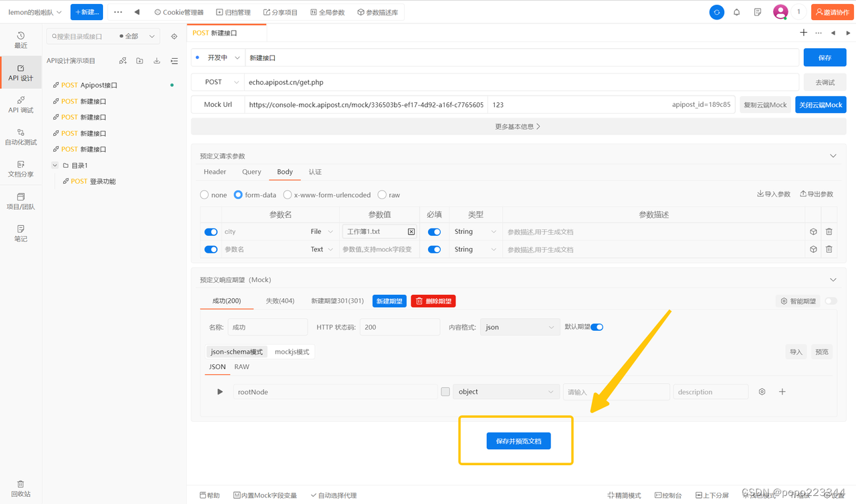Viewport: 856px width, 504px height.
Task: Add a new tab with plus icon
Action: pos(804,33)
